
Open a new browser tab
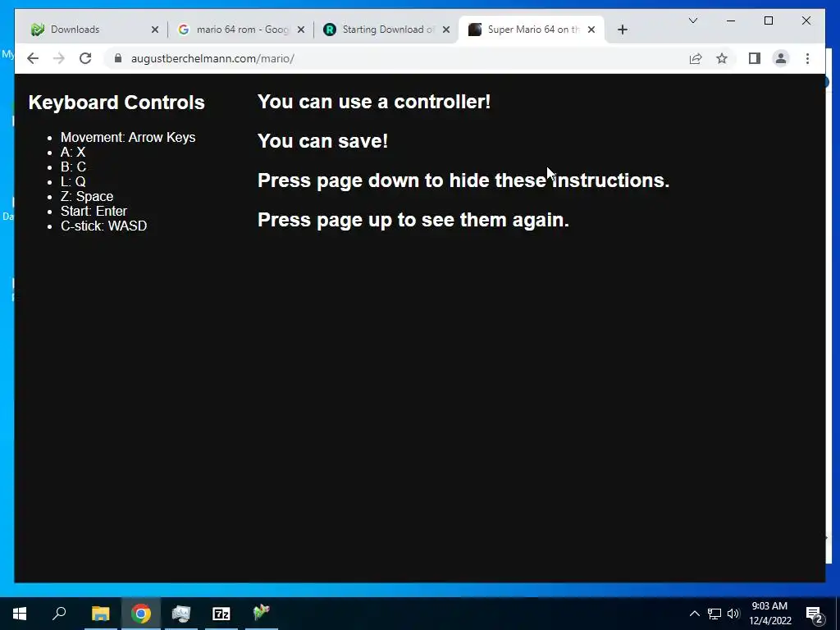622,30
